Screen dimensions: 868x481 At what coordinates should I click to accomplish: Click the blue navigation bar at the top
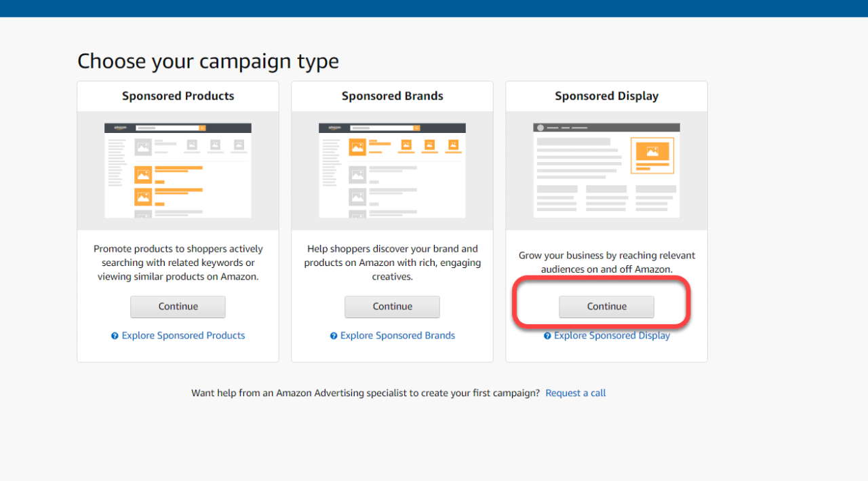pyautogui.click(x=434, y=8)
